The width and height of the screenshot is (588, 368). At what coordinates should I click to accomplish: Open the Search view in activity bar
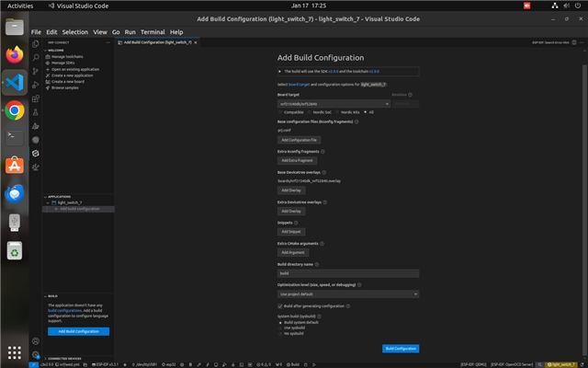(x=36, y=57)
